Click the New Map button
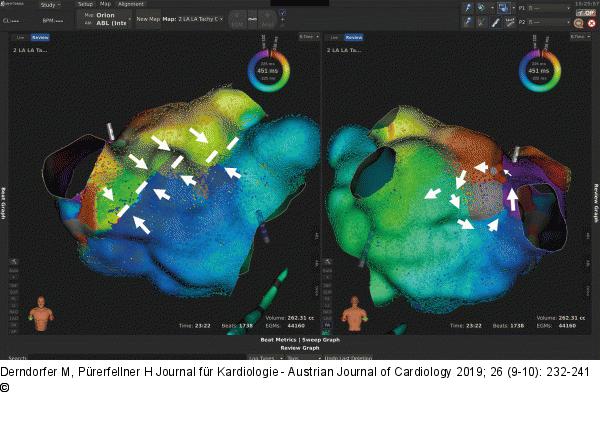Image resolution: width=600 pixels, height=421 pixels. [x=147, y=19]
